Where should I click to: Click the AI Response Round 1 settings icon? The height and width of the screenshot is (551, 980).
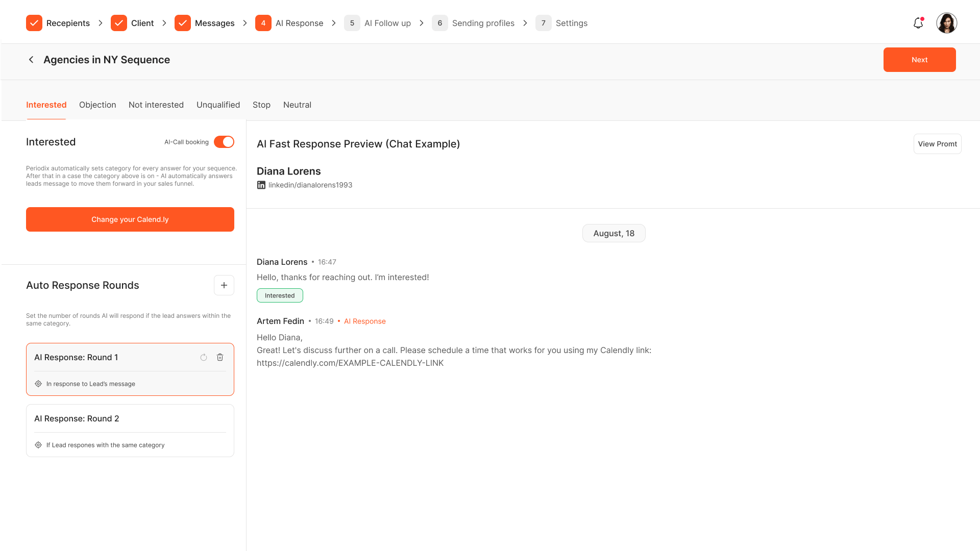pyautogui.click(x=38, y=384)
